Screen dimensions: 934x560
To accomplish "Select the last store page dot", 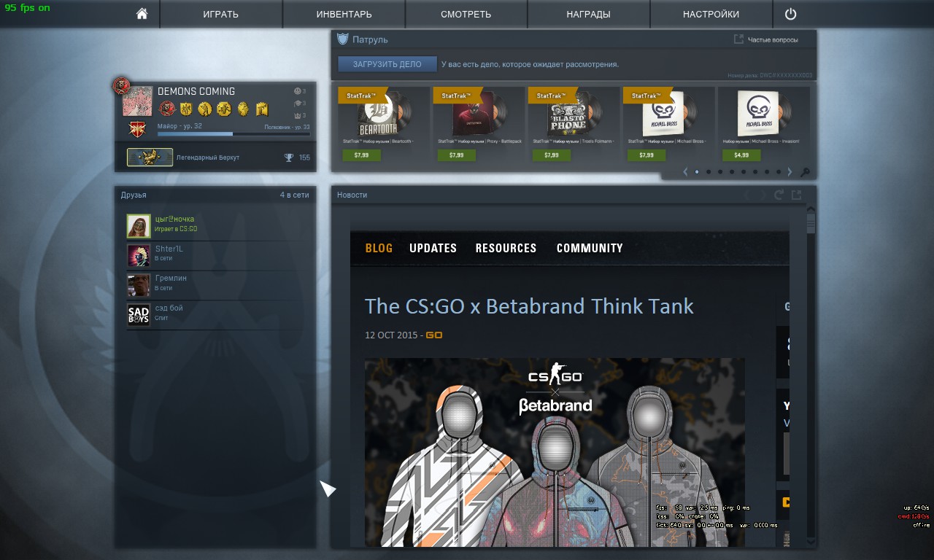I will click(779, 172).
